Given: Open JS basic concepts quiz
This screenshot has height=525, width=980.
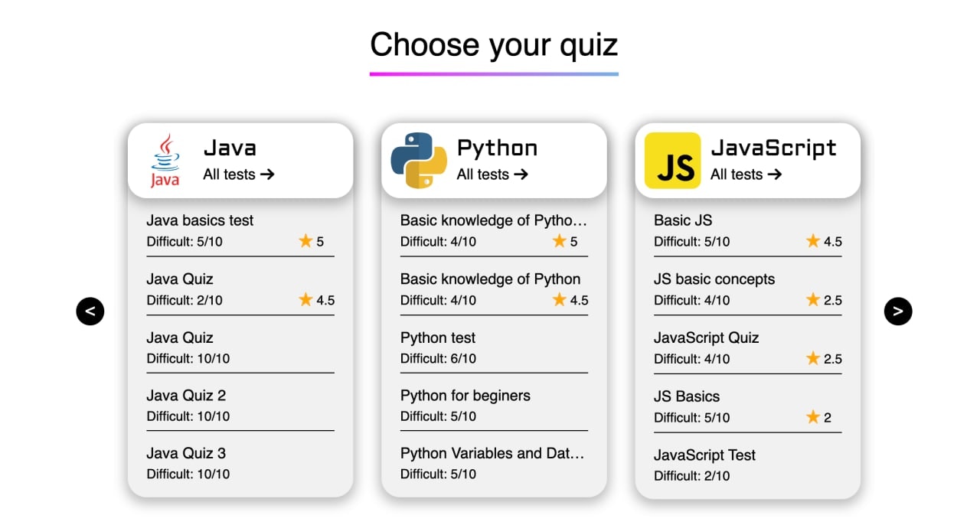Looking at the screenshot, I should (748, 289).
